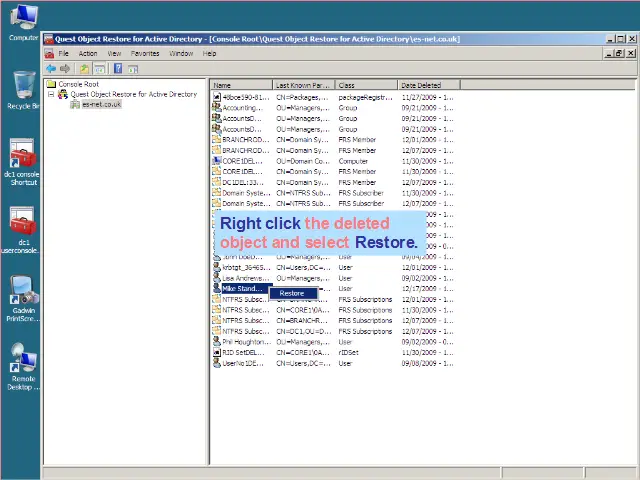The image size is (640, 480).
Task: Open the Action menu
Action: pyautogui.click(x=88, y=53)
